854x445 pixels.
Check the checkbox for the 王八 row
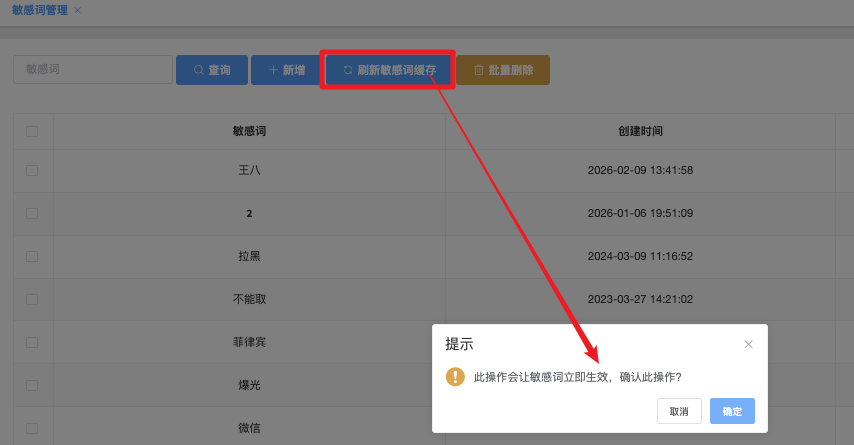tap(32, 171)
